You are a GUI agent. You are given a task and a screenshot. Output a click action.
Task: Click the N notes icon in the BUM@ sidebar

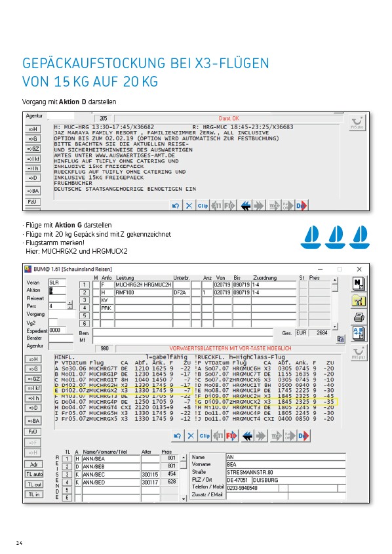tap(359, 284)
